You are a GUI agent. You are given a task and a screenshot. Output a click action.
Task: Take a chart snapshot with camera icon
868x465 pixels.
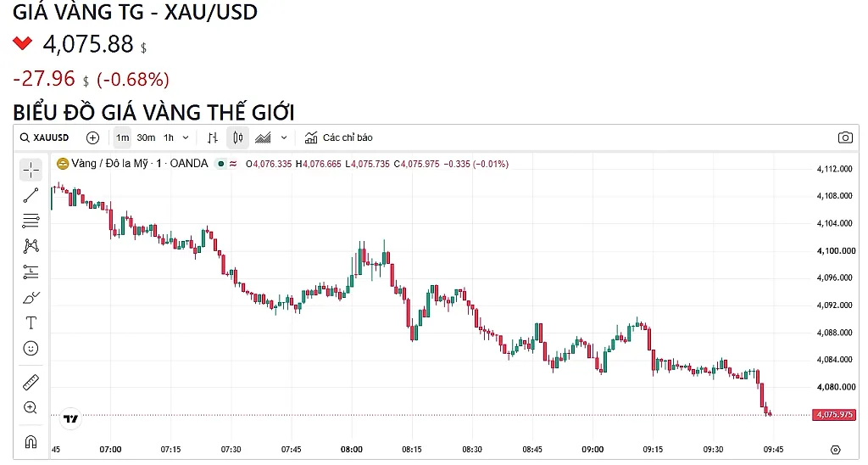(x=845, y=137)
